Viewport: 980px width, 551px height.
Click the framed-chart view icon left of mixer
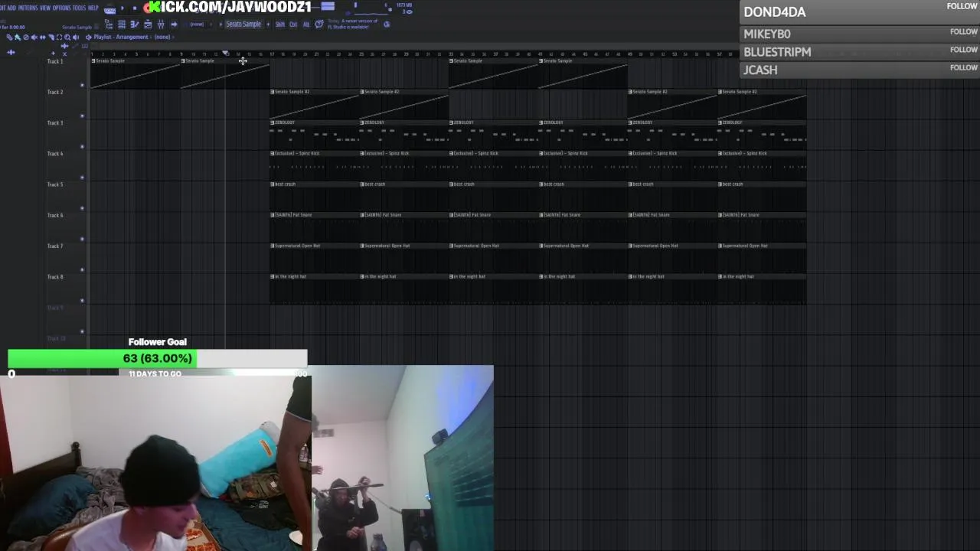tap(148, 24)
